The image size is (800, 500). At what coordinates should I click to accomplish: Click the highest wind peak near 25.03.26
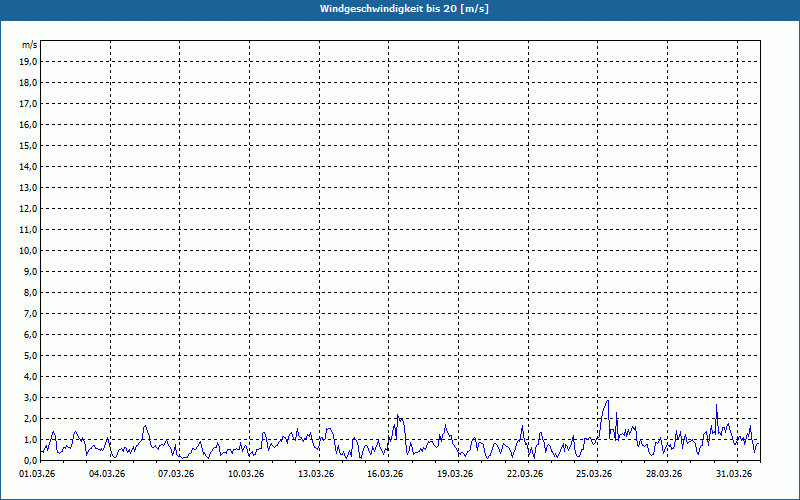click(x=606, y=401)
